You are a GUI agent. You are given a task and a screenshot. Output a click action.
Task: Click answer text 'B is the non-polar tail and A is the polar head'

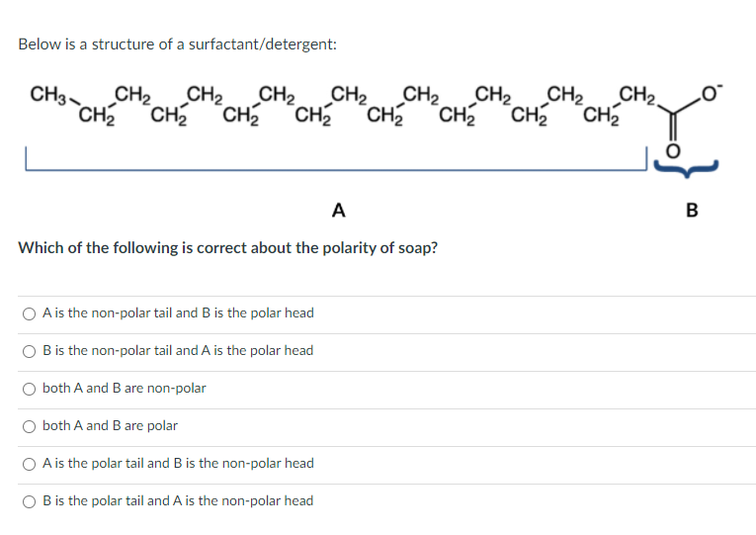click(x=178, y=351)
